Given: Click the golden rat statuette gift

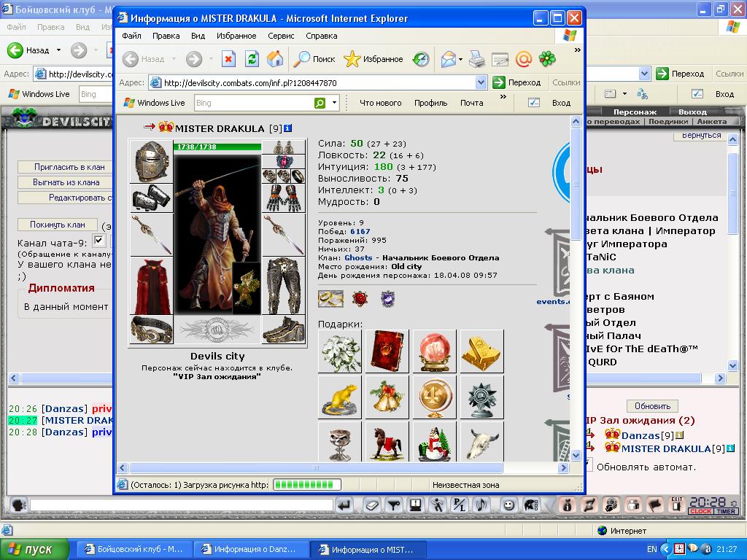Looking at the screenshot, I should click(x=340, y=397).
